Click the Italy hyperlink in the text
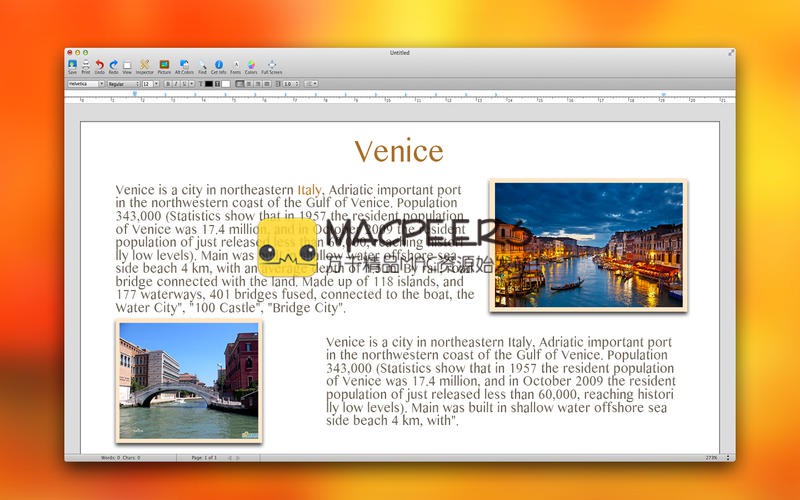 309,189
